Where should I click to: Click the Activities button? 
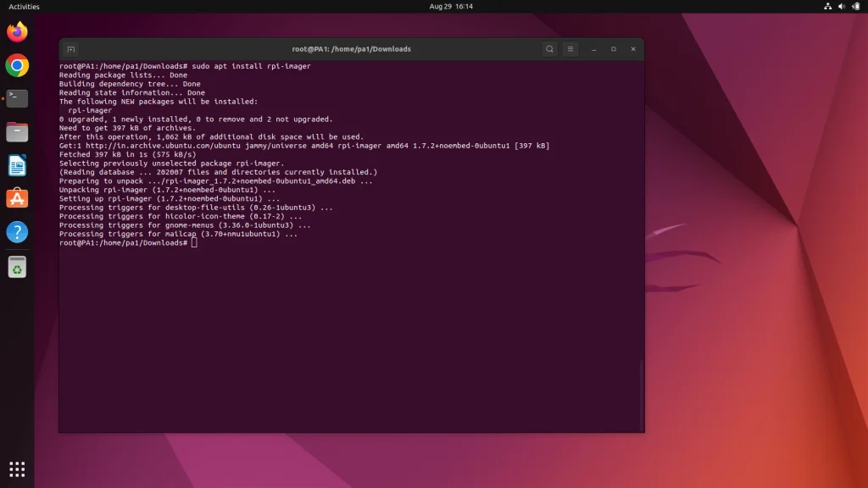24,7
